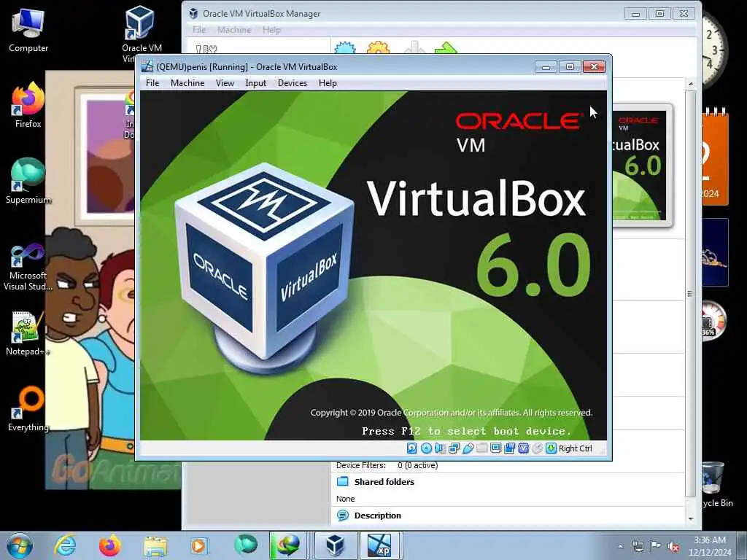747x560 pixels.
Task: Maximize the running VM window
Action: [x=570, y=67]
